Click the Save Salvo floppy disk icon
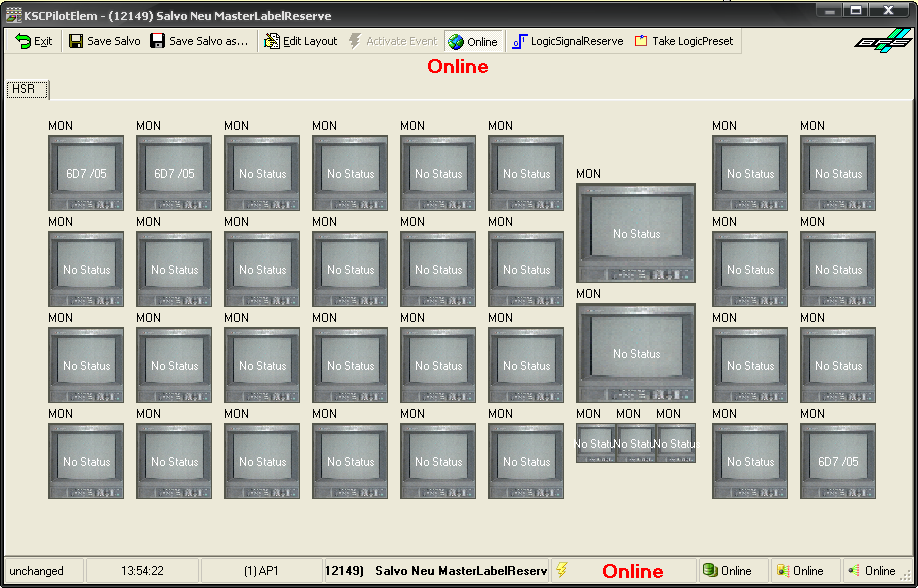Screen dimensions: 918x588 (x=76, y=41)
